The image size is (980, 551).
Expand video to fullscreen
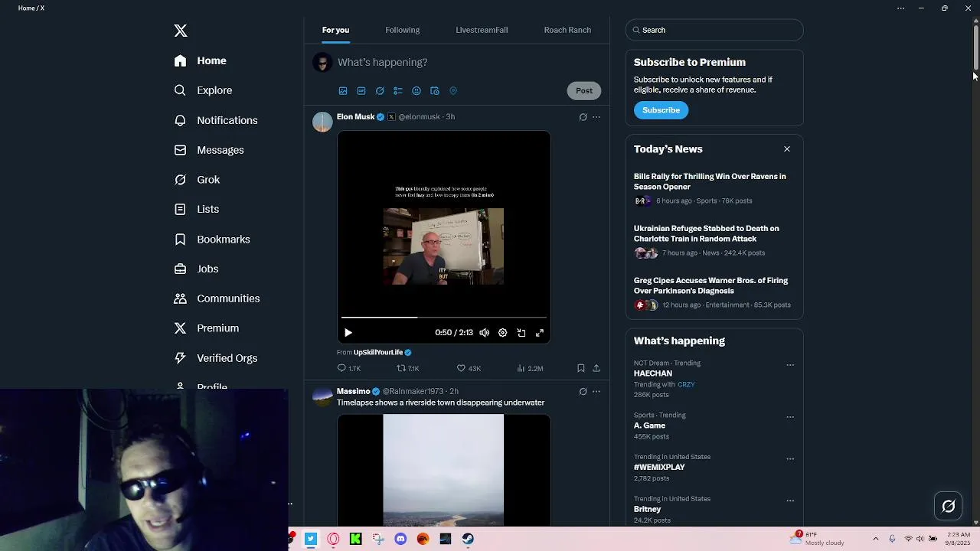tap(540, 333)
